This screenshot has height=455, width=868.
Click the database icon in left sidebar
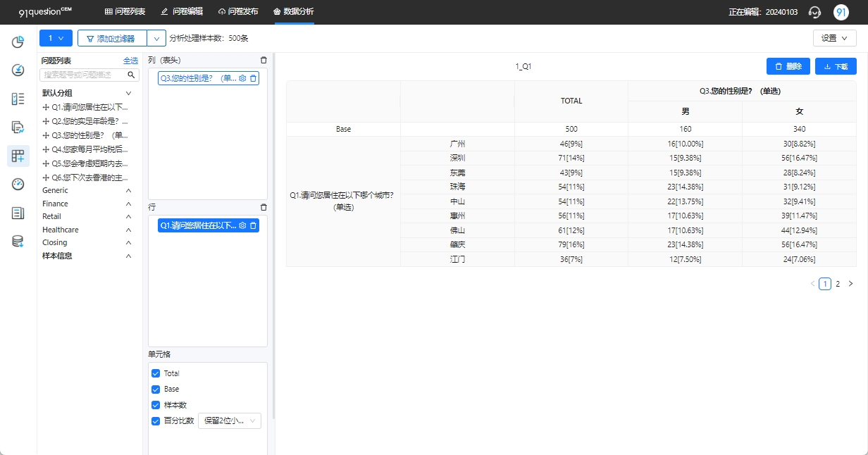[18, 242]
